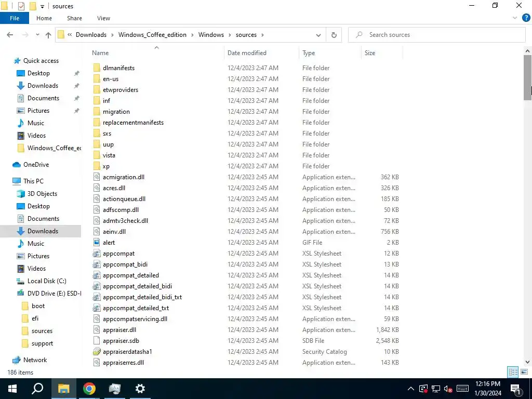Open This PC in navigation pane
Image resolution: width=532 pixels, height=399 pixels.
click(x=28, y=181)
